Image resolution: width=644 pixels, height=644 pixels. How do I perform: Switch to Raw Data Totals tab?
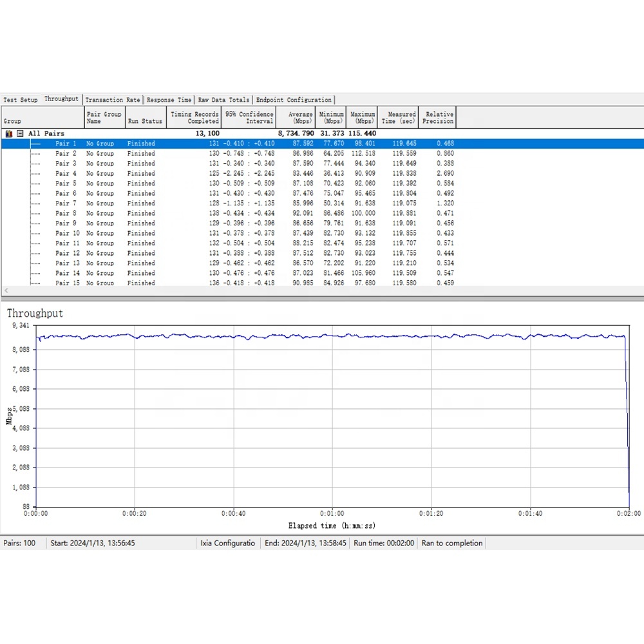pyautogui.click(x=223, y=100)
